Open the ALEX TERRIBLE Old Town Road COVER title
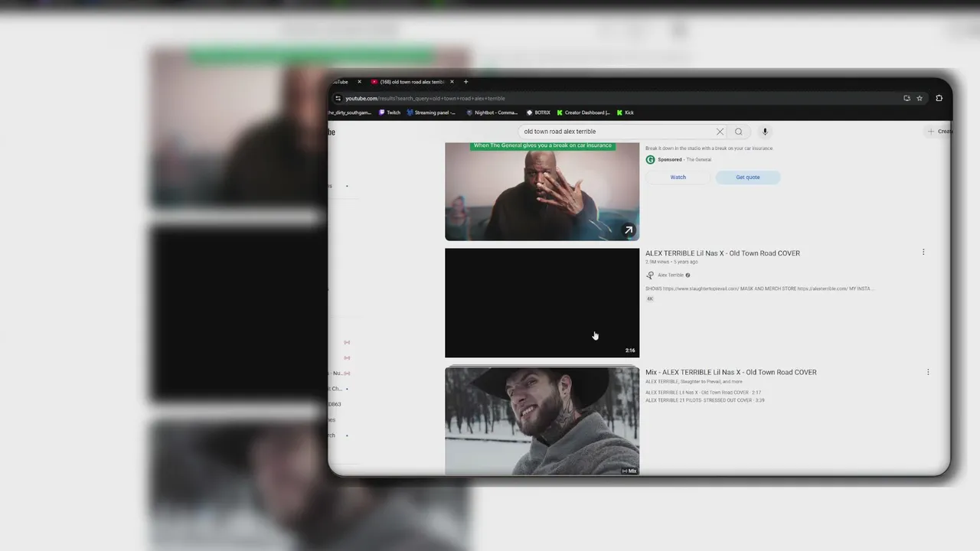980x551 pixels. (x=723, y=253)
